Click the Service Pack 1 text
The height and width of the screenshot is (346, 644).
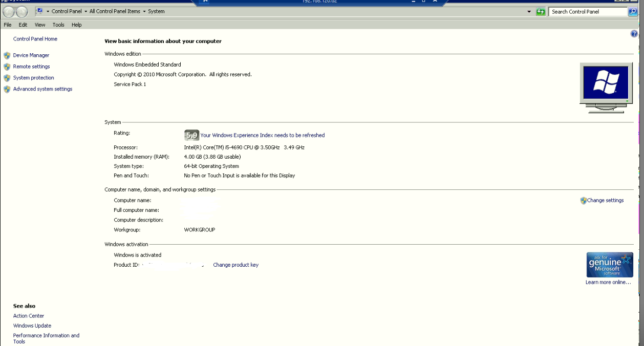[x=130, y=84]
